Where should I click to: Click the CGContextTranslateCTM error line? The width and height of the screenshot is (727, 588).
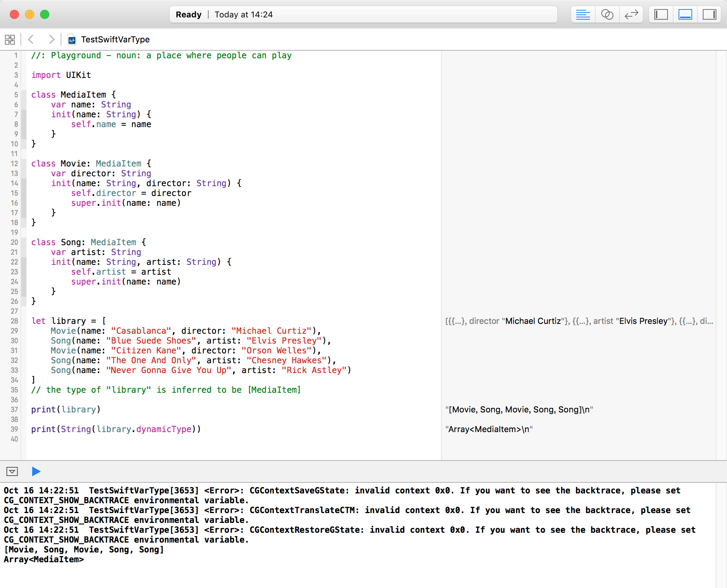tap(347, 515)
